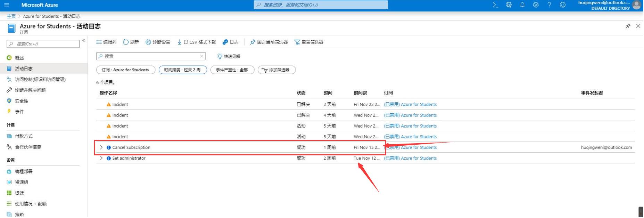Collapse the left sidebar menu
The image size is (644, 218).
pos(84,41)
